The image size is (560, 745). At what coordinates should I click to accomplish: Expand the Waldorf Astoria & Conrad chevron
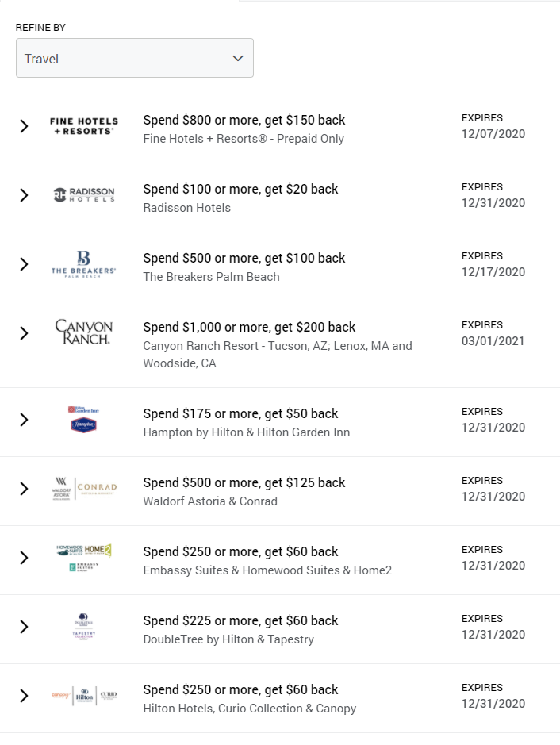point(24,489)
